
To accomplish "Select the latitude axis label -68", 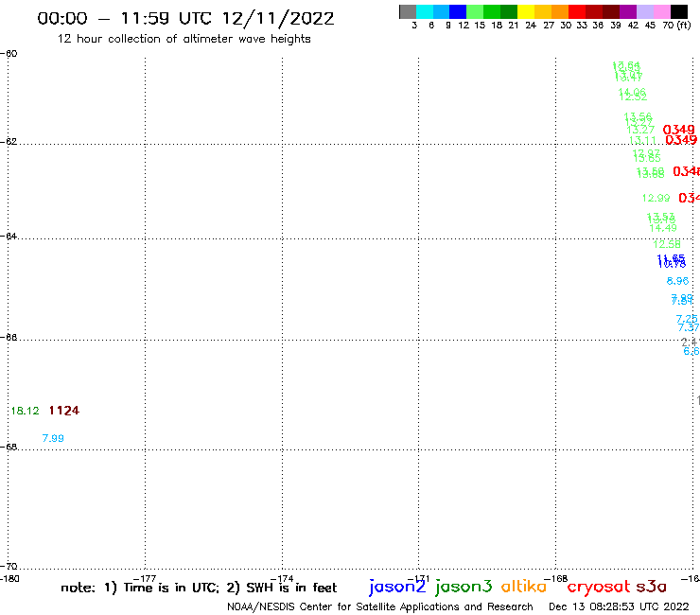I will 9,447.
